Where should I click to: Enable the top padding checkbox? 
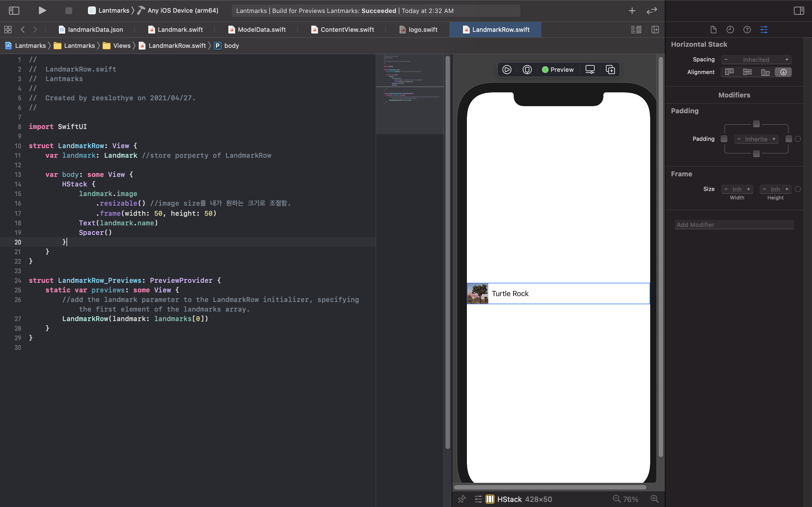click(x=756, y=124)
